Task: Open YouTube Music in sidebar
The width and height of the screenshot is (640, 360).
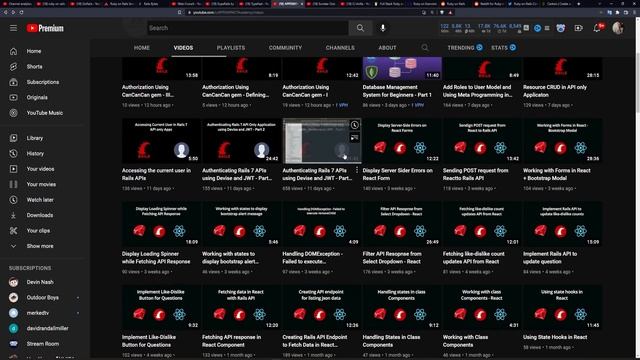Action: tap(45, 113)
